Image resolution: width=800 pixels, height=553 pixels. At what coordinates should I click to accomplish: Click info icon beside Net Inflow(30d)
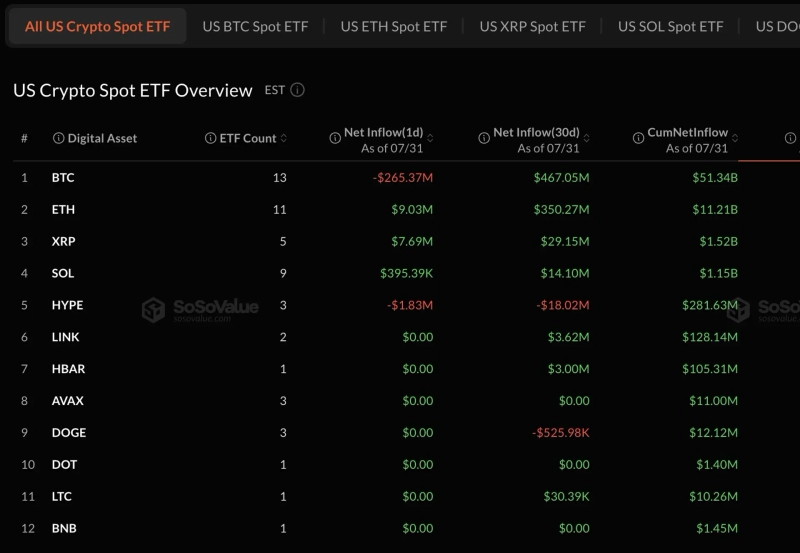(484, 138)
